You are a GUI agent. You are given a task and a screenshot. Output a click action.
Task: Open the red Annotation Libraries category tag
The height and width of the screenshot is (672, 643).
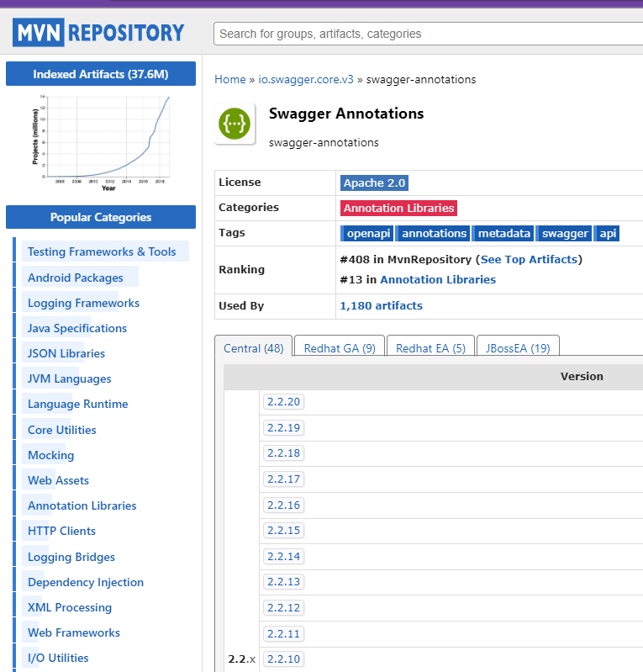[x=398, y=208]
